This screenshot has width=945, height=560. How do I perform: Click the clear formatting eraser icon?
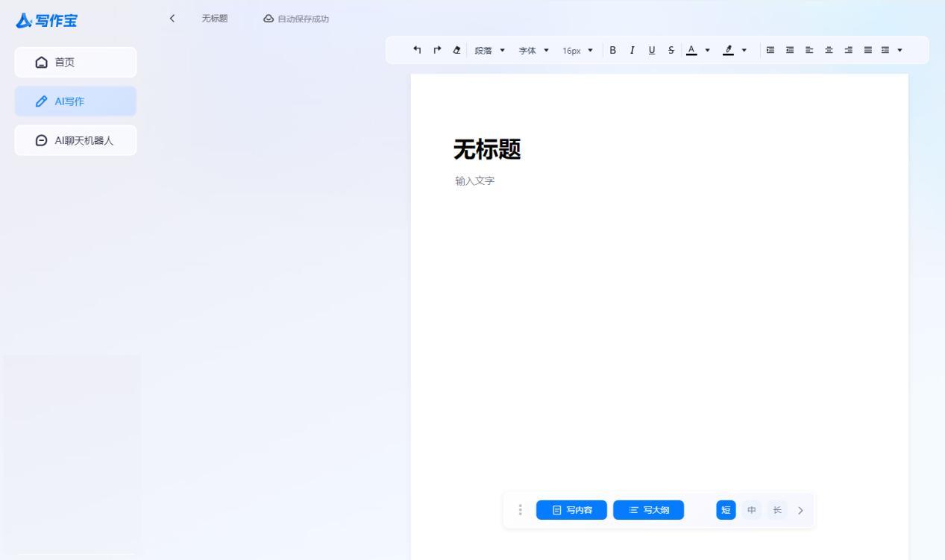point(456,50)
